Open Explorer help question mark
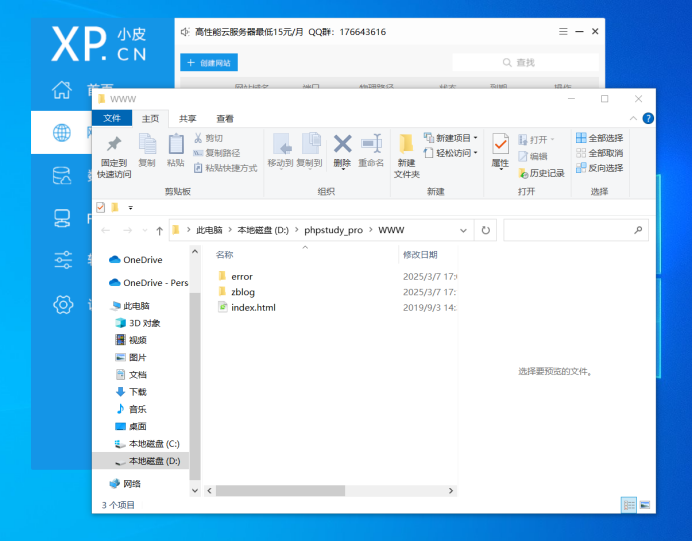This screenshot has height=541, width=692. tap(648, 118)
